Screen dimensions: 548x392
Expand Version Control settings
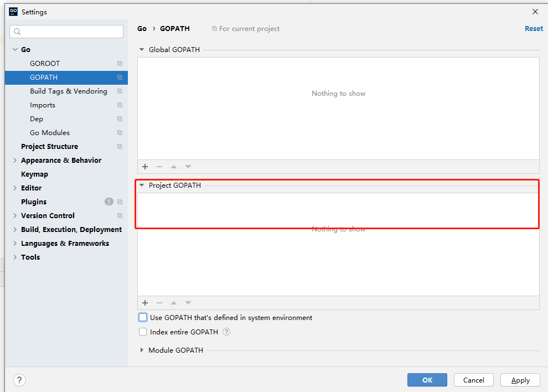pos(15,216)
